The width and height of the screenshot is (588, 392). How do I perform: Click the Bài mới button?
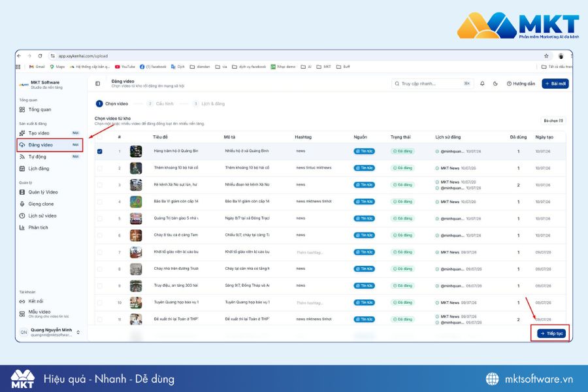click(555, 84)
